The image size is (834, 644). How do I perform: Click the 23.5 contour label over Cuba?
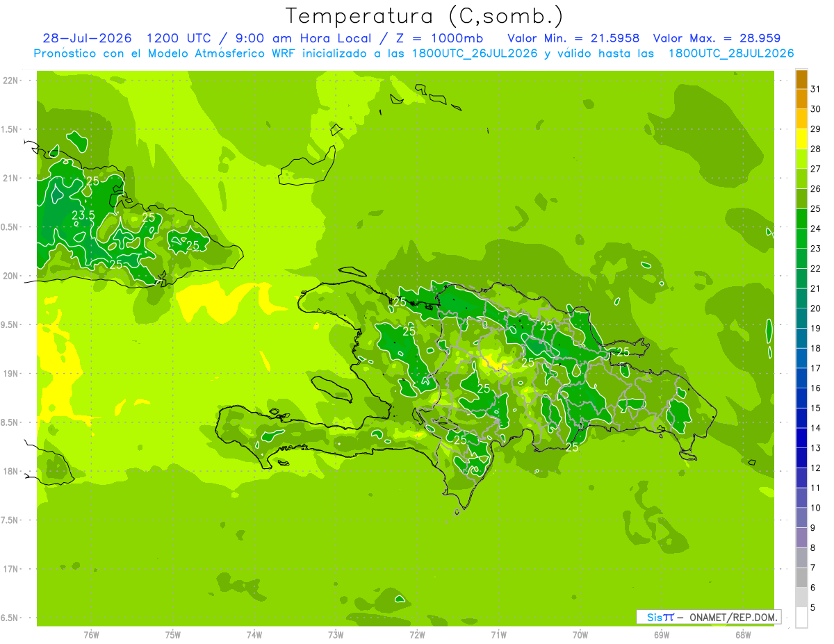pos(83,215)
